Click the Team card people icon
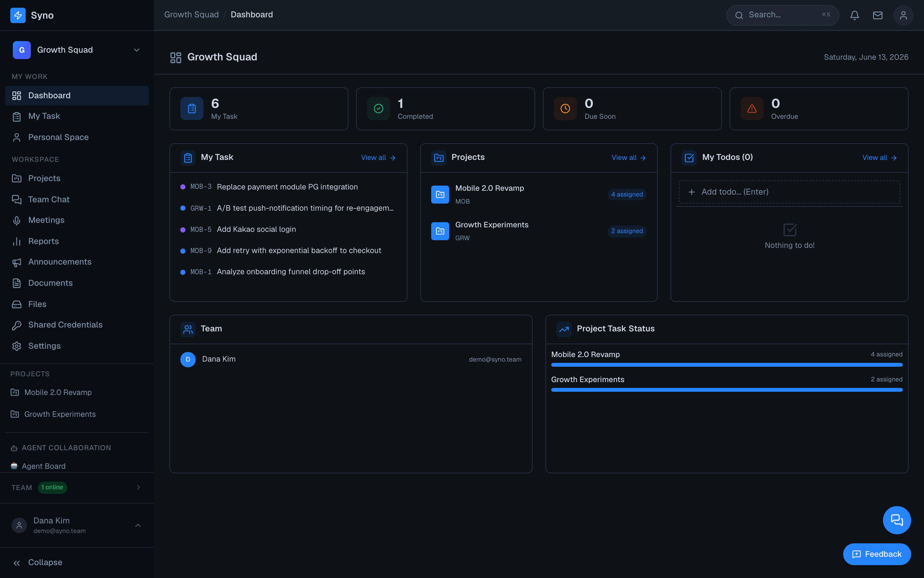 tap(188, 329)
